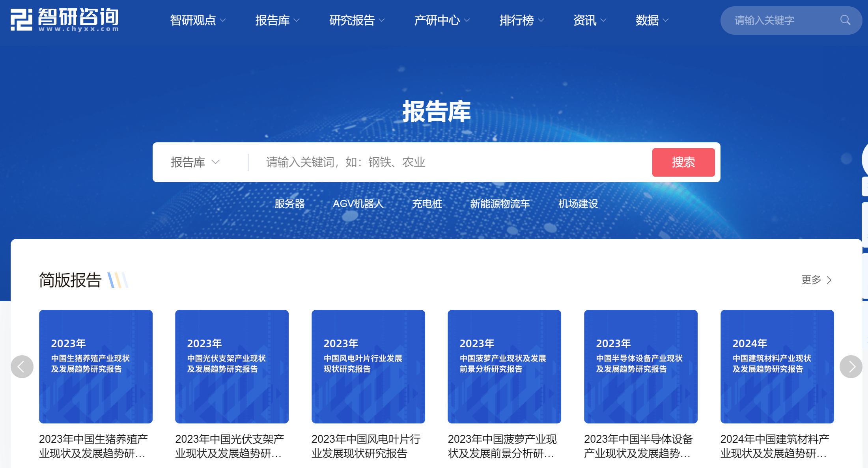This screenshot has height=468, width=868.
Task: Click title 2023年中国菠萝产业现状及发展前景分析研…
Action: [x=502, y=446]
